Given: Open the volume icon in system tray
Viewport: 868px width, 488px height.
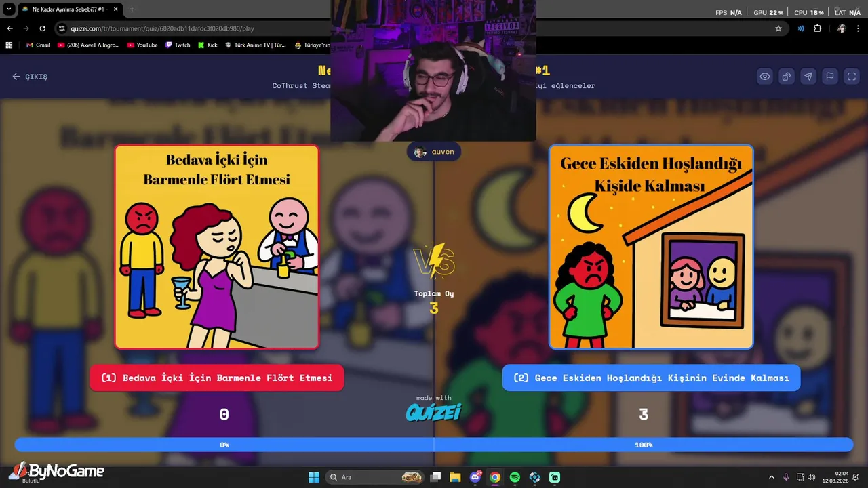Looking at the screenshot, I should coord(812,477).
